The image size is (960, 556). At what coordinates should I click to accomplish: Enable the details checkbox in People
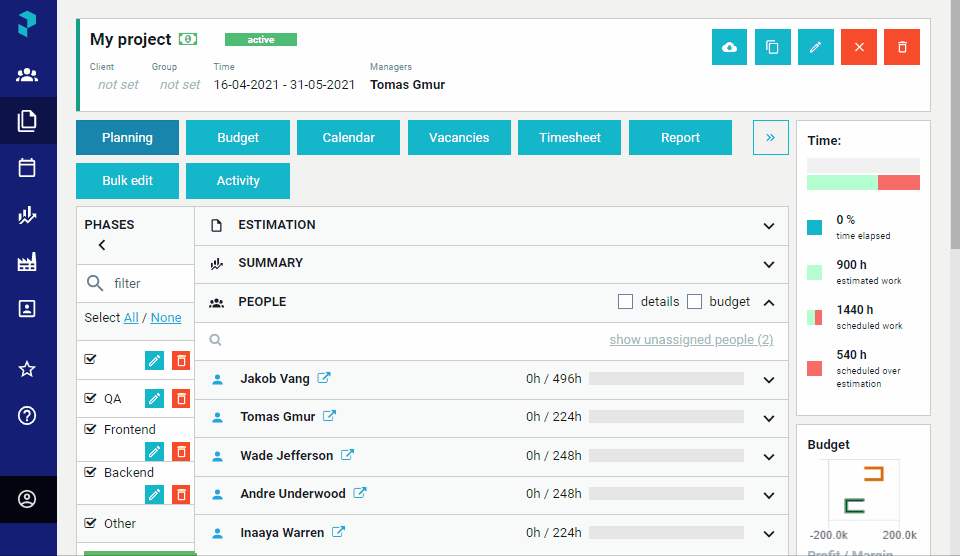pos(625,301)
